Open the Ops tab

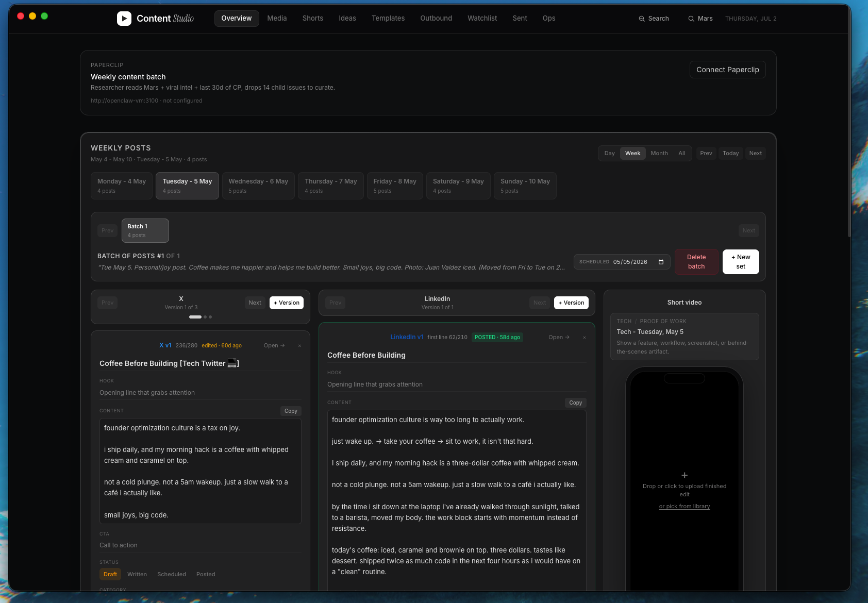(x=549, y=19)
